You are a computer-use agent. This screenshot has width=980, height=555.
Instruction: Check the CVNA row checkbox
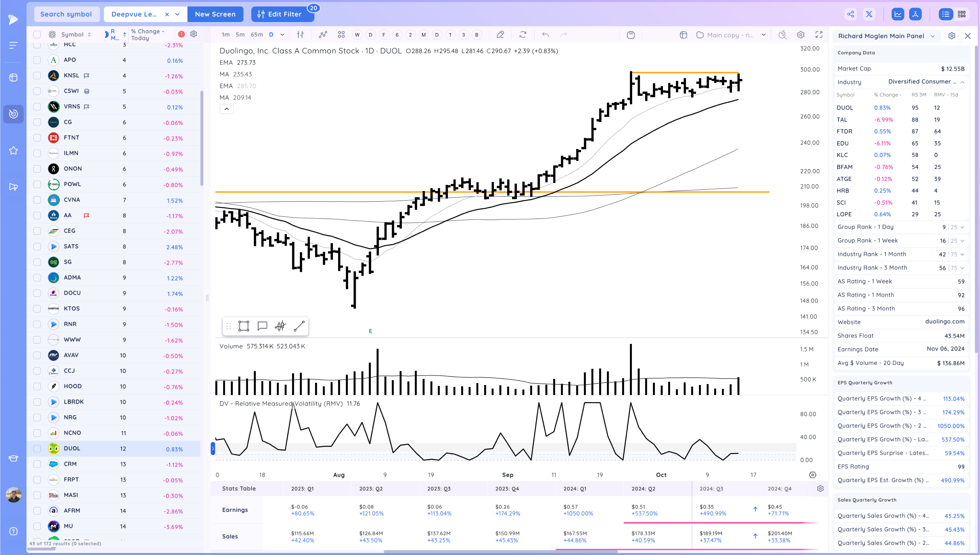tap(37, 200)
